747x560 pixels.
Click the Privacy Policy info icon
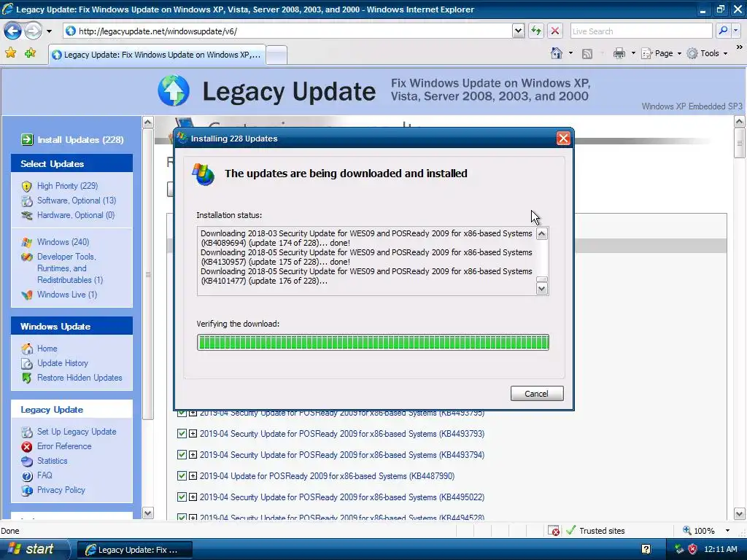[27, 490]
